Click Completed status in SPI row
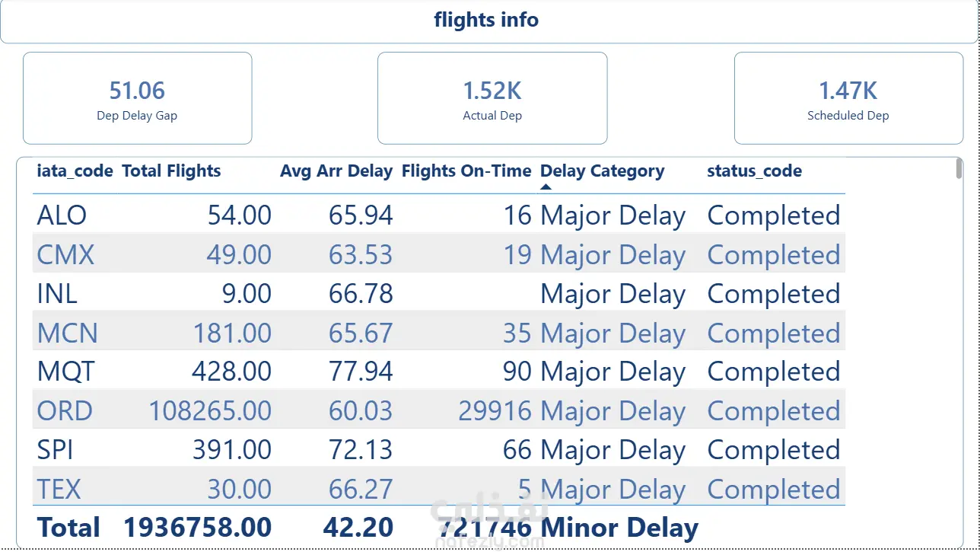 tap(774, 450)
